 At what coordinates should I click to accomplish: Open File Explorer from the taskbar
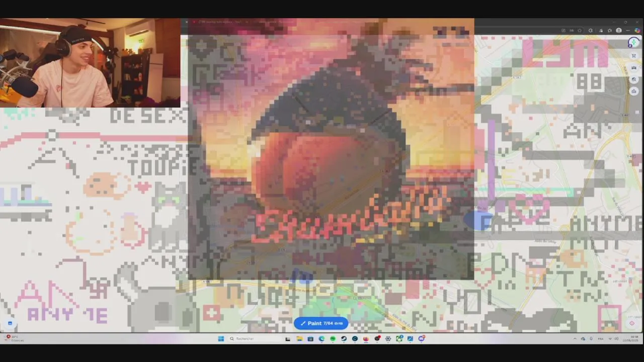[x=299, y=339]
